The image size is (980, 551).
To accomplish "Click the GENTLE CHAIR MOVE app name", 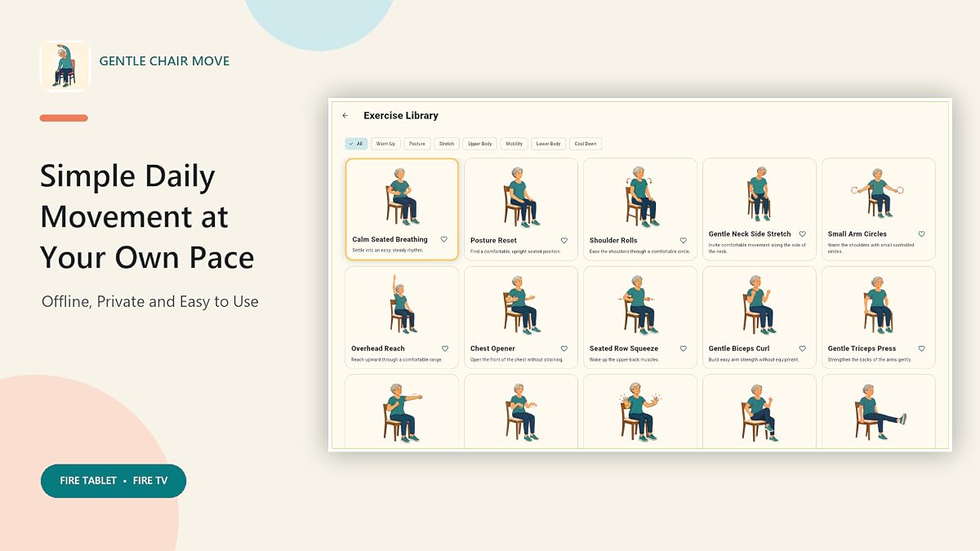I will click(164, 61).
